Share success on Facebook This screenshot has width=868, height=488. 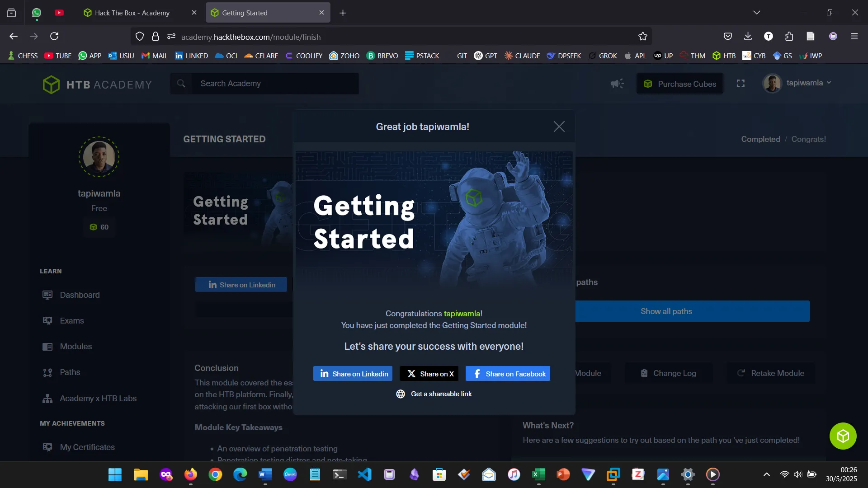[507, 374]
